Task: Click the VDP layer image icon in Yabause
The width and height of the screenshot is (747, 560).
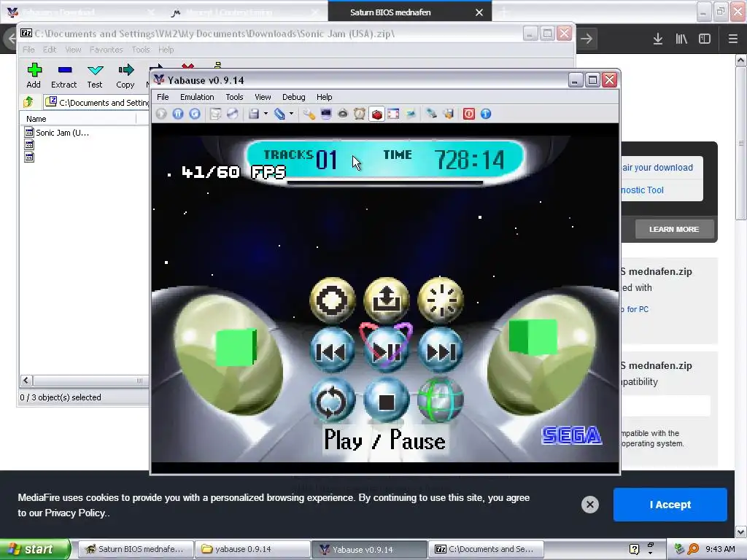Action: [410, 114]
